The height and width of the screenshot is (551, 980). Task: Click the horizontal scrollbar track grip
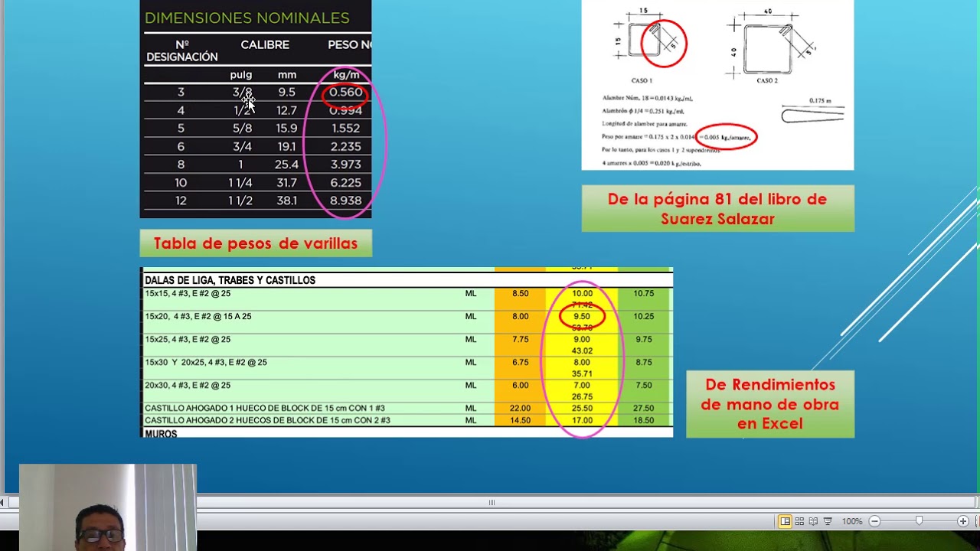[492, 503]
